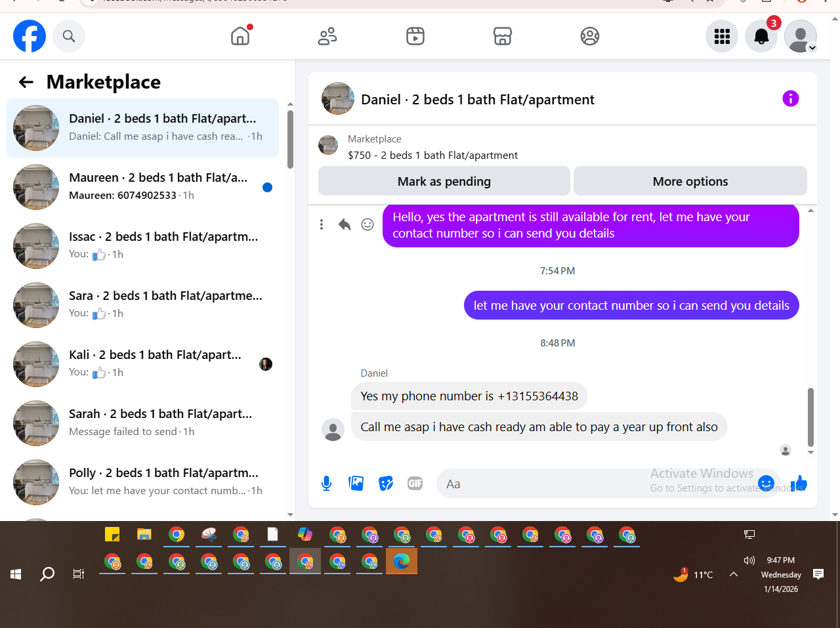The height and width of the screenshot is (628, 840).
Task: Open Windows notification center icon
Action: tap(818, 574)
